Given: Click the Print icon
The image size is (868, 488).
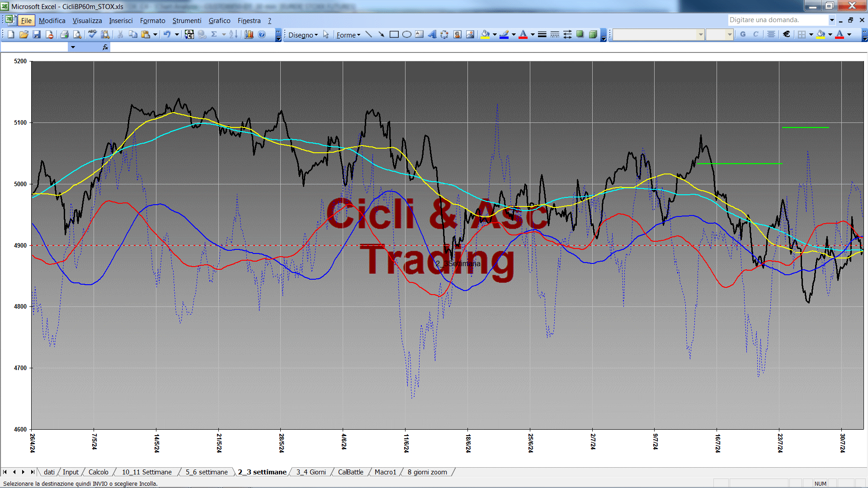Looking at the screenshot, I should [64, 34].
